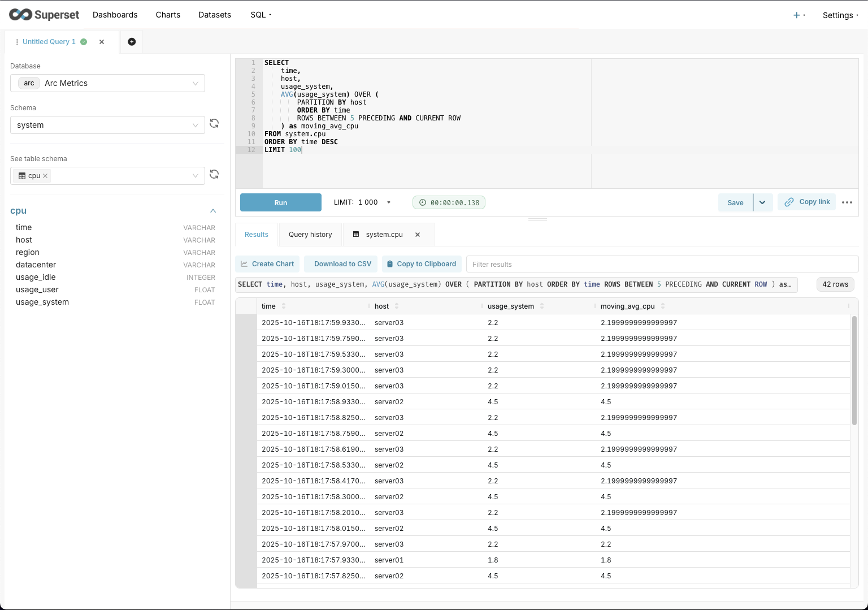Close the system.cpu results tab
Image resolution: width=868 pixels, height=610 pixels.
(418, 235)
